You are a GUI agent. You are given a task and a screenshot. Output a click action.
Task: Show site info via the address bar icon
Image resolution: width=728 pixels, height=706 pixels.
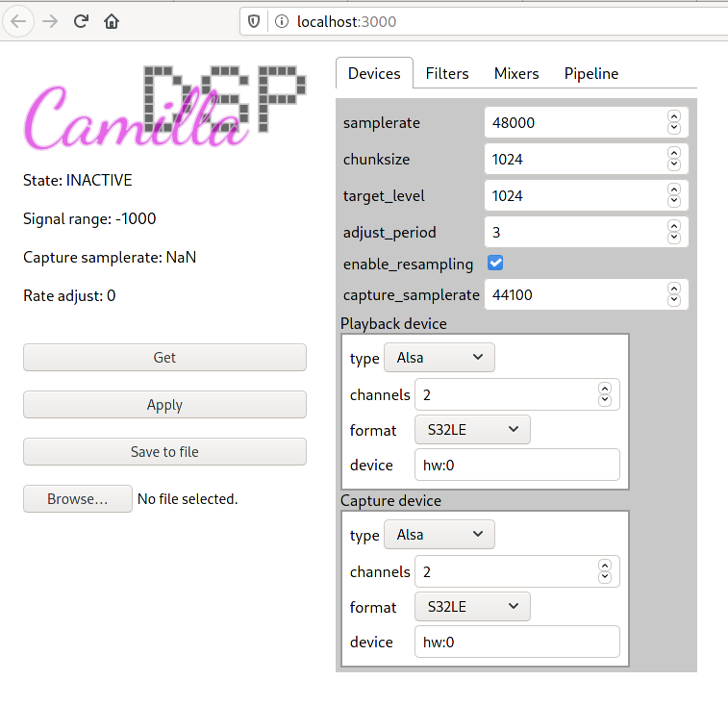[282, 21]
